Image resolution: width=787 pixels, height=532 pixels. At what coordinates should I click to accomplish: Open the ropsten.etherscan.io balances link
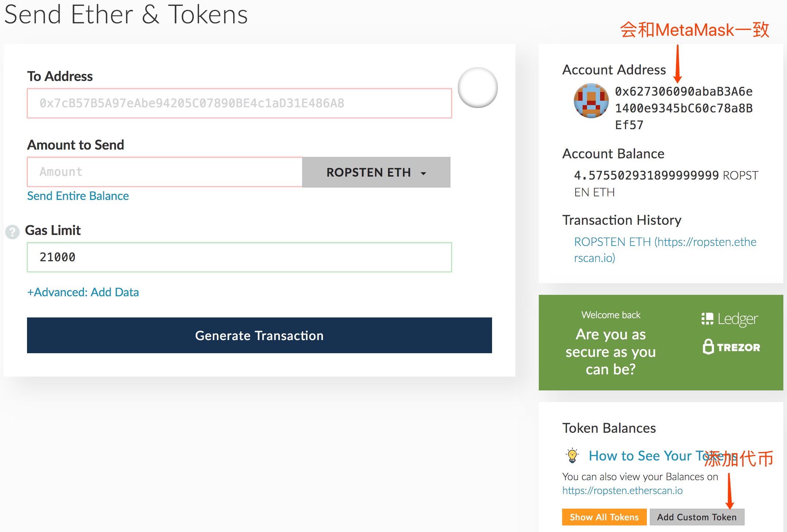[x=622, y=490]
